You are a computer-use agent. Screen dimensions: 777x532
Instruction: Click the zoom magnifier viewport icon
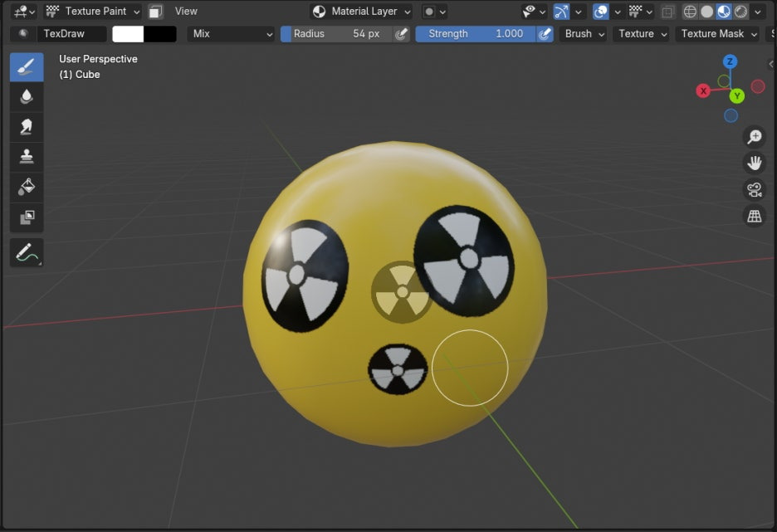pos(755,137)
